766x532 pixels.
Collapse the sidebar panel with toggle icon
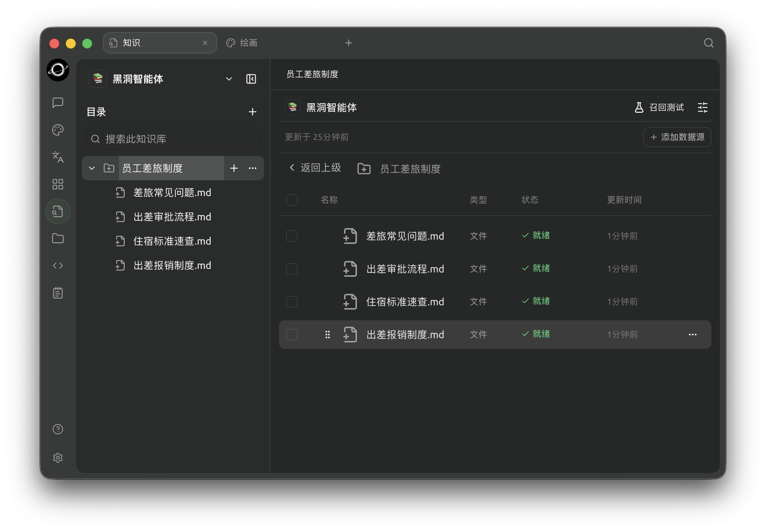251,79
